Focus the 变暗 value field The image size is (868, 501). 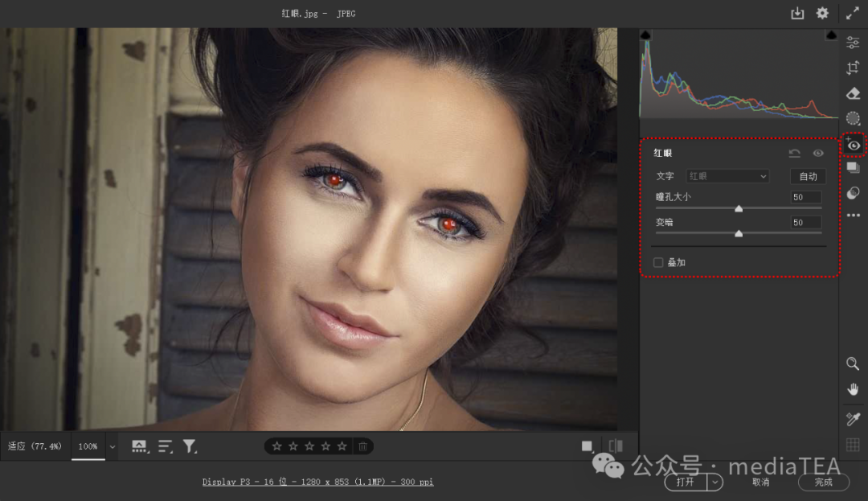coord(806,223)
